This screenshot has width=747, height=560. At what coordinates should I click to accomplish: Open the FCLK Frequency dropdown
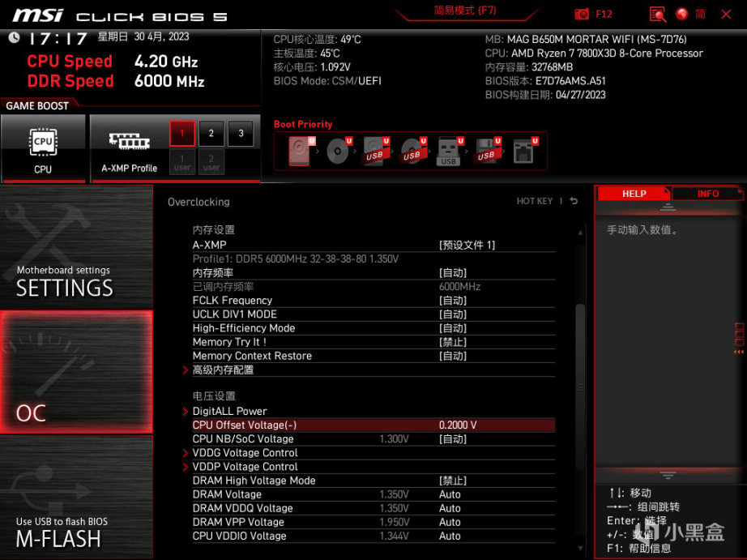373,300
